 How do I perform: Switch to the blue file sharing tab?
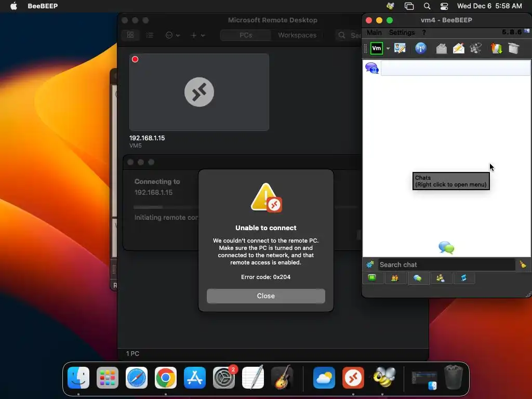pyautogui.click(x=463, y=278)
